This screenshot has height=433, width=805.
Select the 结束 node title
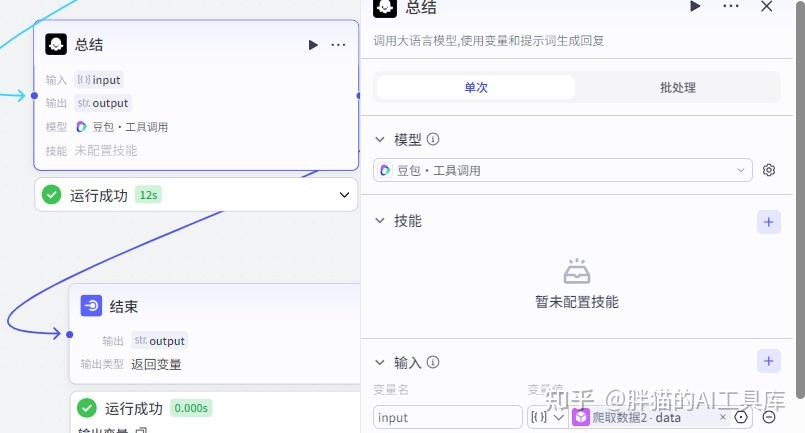coord(124,307)
